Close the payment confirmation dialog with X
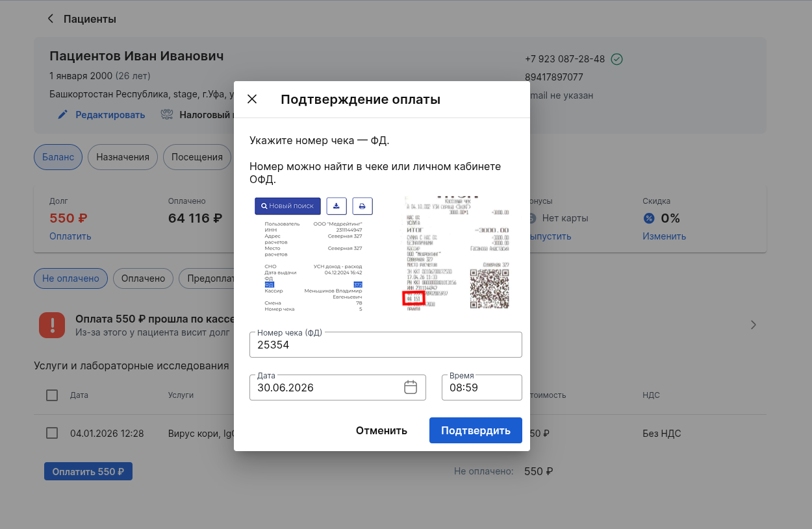The width and height of the screenshot is (812, 529). point(252,99)
